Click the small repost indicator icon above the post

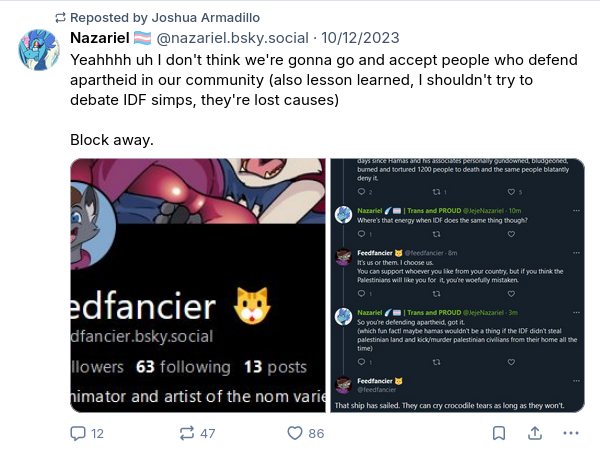pyautogui.click(x=59, y=17)
